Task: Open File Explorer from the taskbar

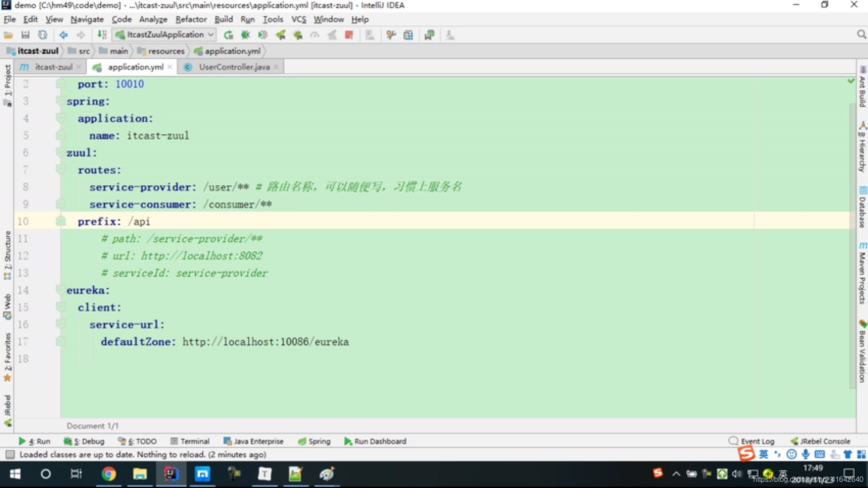Action: pyautogui.click(x=140, y=474)
